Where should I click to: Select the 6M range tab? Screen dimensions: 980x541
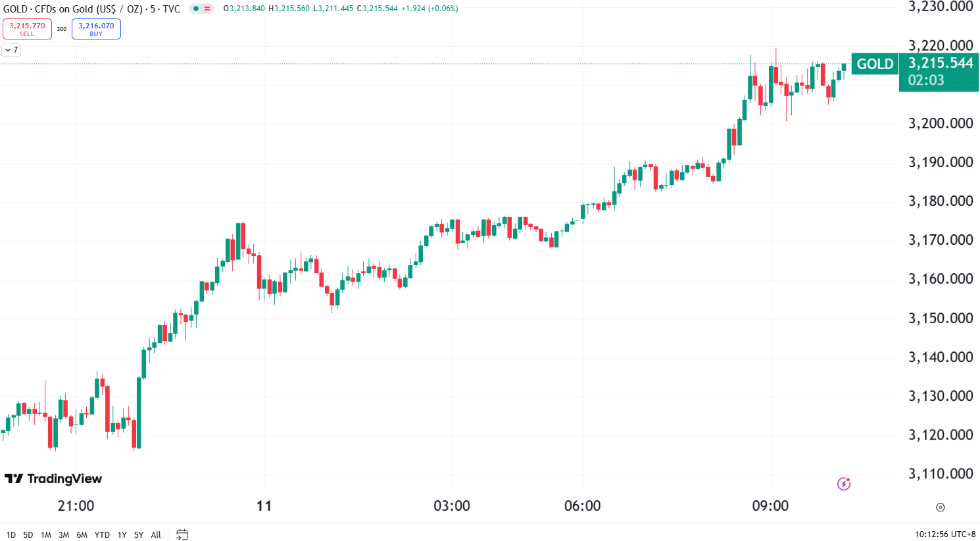click(x=82, y=535)
